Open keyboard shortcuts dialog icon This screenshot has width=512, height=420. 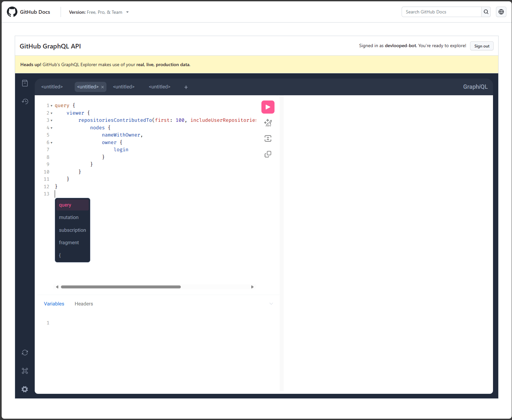coord(25,371)
